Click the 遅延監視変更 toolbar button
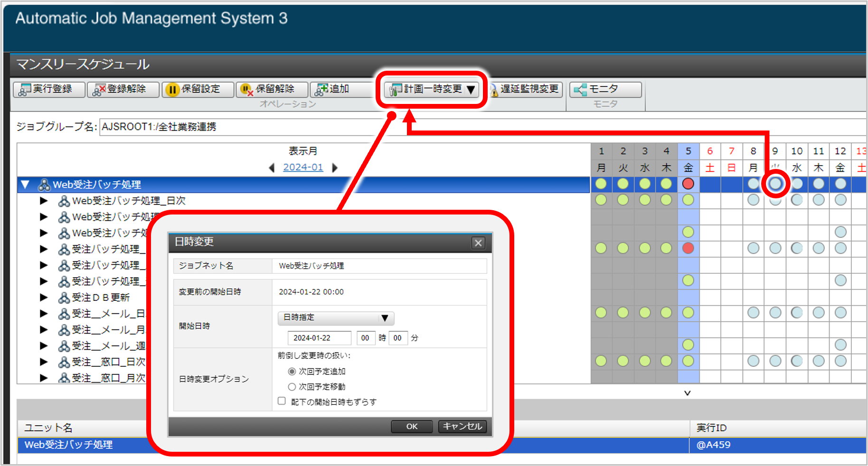Image resolution: width=868 pixels, height=466 pixels. click(525, 89)
